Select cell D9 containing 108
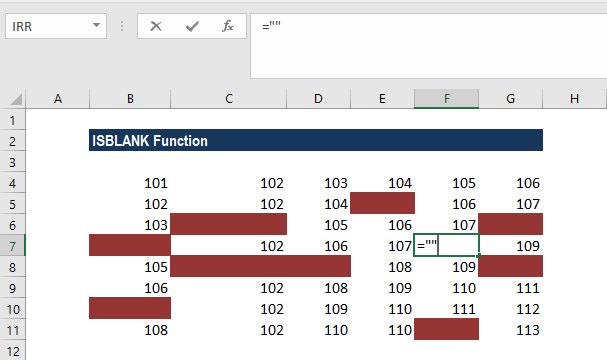This screenshot has height=360, width=607. point(318,288)
